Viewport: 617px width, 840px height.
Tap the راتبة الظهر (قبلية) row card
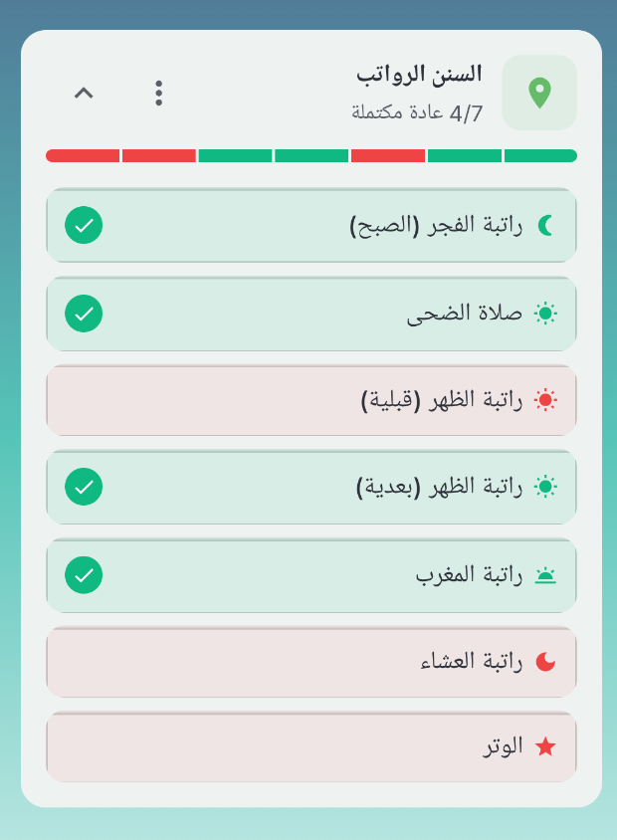309,400
